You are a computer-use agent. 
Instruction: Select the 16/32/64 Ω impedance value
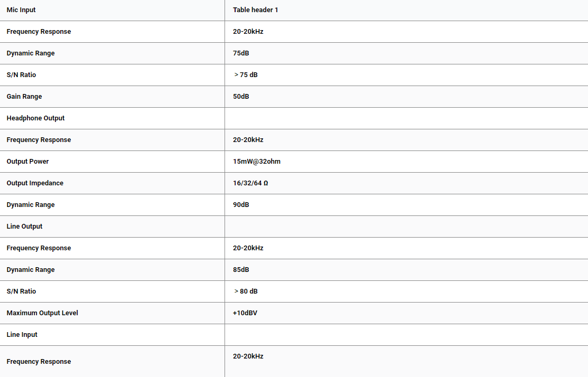pyautogui.click(x=250, y=183)
